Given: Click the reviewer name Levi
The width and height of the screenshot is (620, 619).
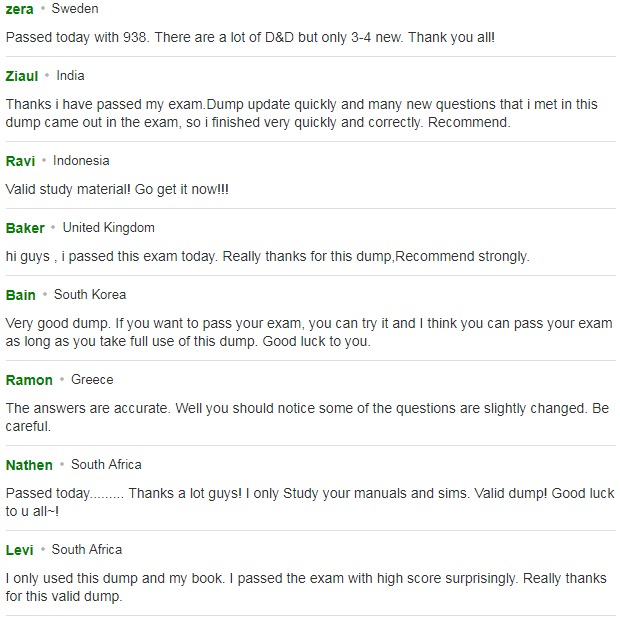Looking at the screenshot, I should 19,550.
